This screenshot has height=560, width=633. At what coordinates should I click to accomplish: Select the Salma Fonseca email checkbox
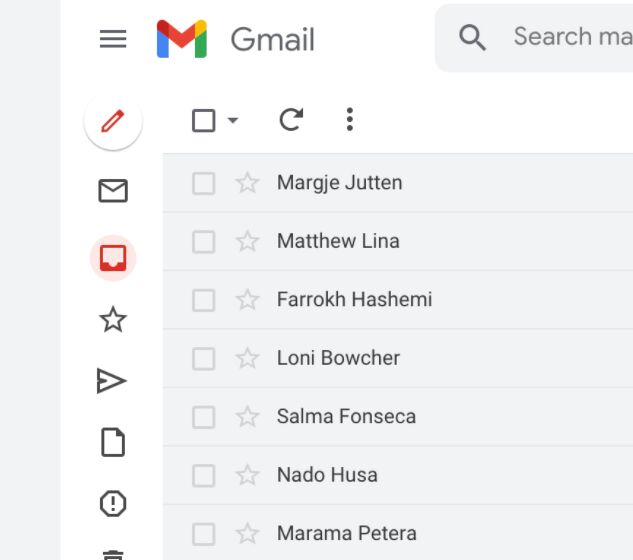click(x=203, y=417)
